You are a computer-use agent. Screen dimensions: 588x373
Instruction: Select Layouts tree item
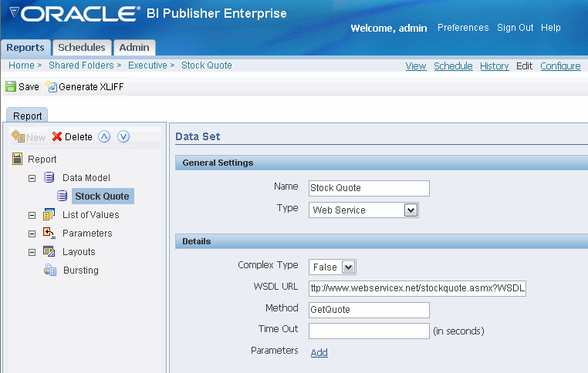coord(79,252)
